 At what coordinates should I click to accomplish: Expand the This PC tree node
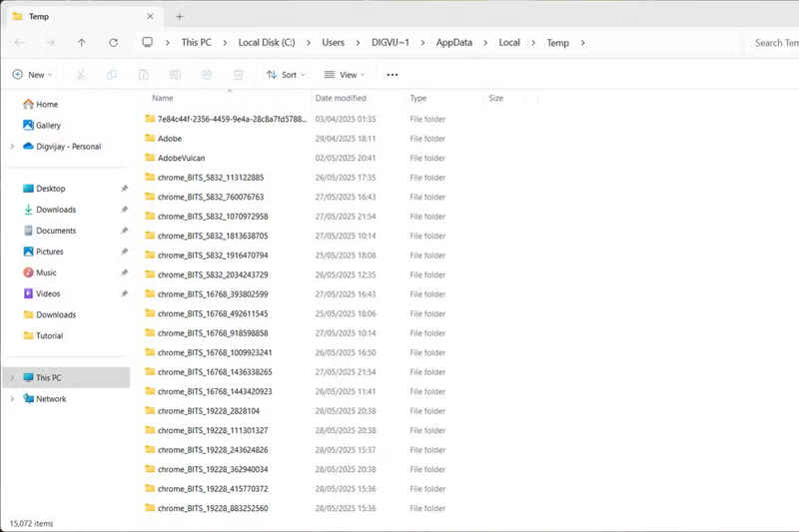12,378
